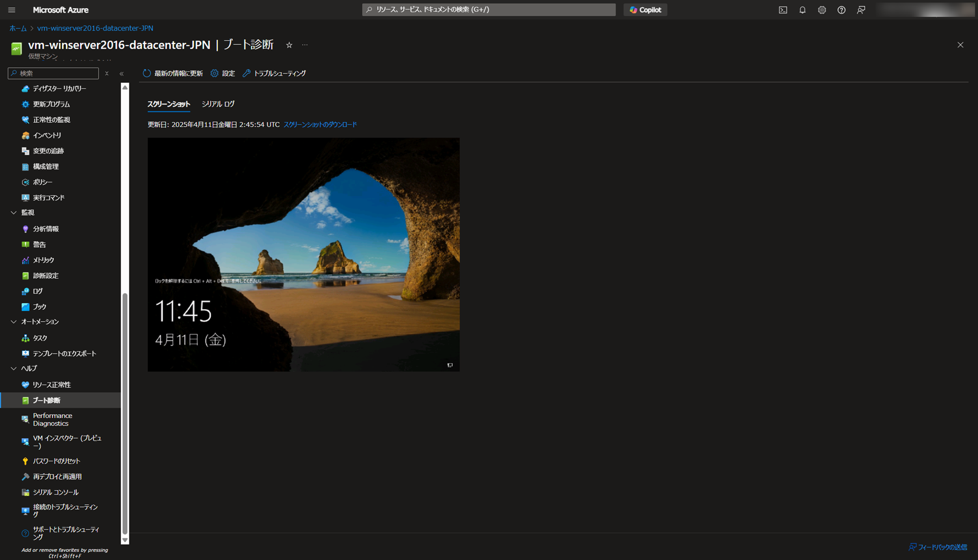Viewport: 978px width, 560px height.
Task: Open the Azure Cloud Shell icon
Action: (x=783, y=10)
